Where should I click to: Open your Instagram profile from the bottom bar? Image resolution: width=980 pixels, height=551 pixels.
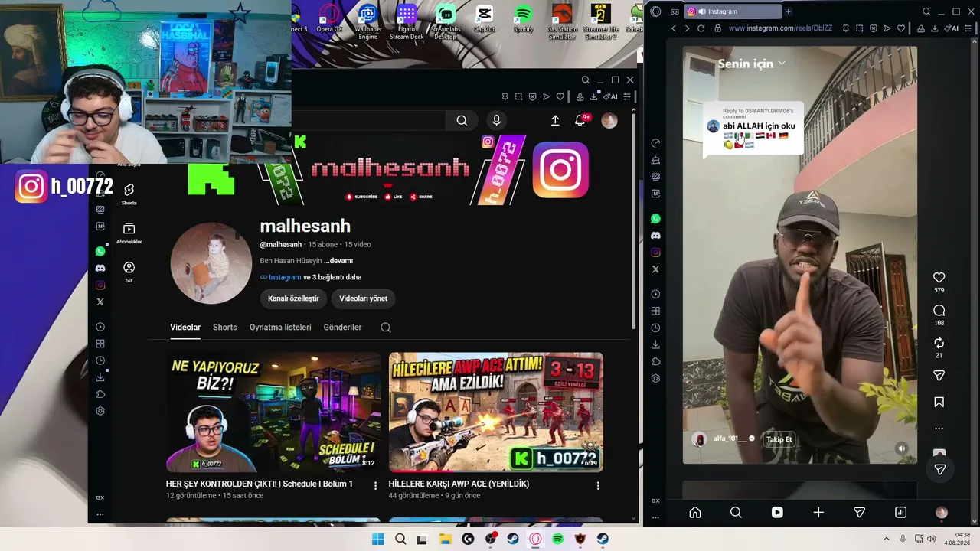pos(942,513)
